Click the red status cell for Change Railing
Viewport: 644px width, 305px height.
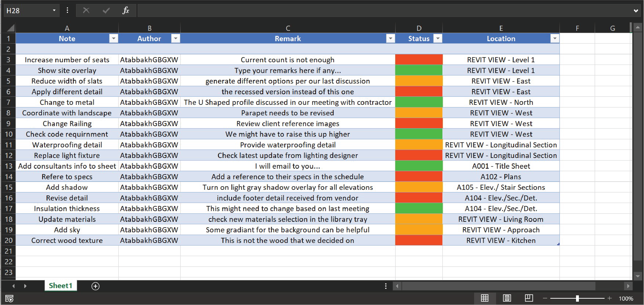tap(419, 123)
